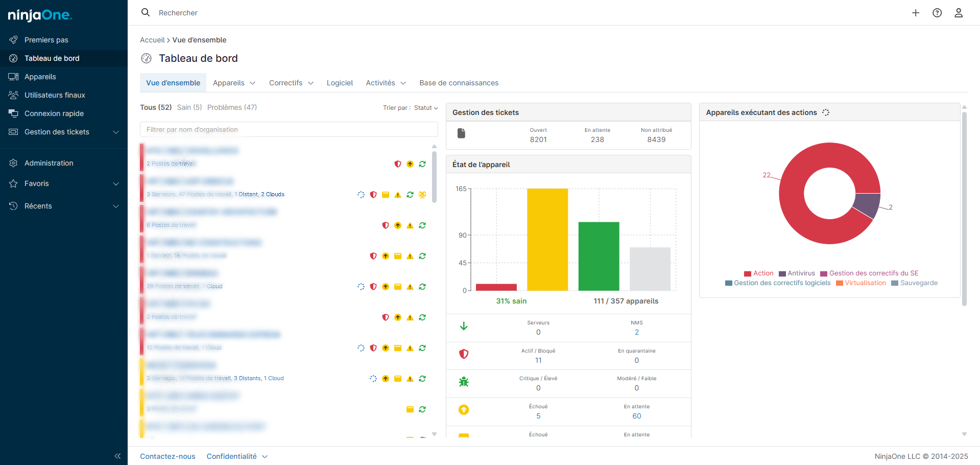Click the Appareils sidebar icon
This screenshot has width=980, height=465.
13,77
